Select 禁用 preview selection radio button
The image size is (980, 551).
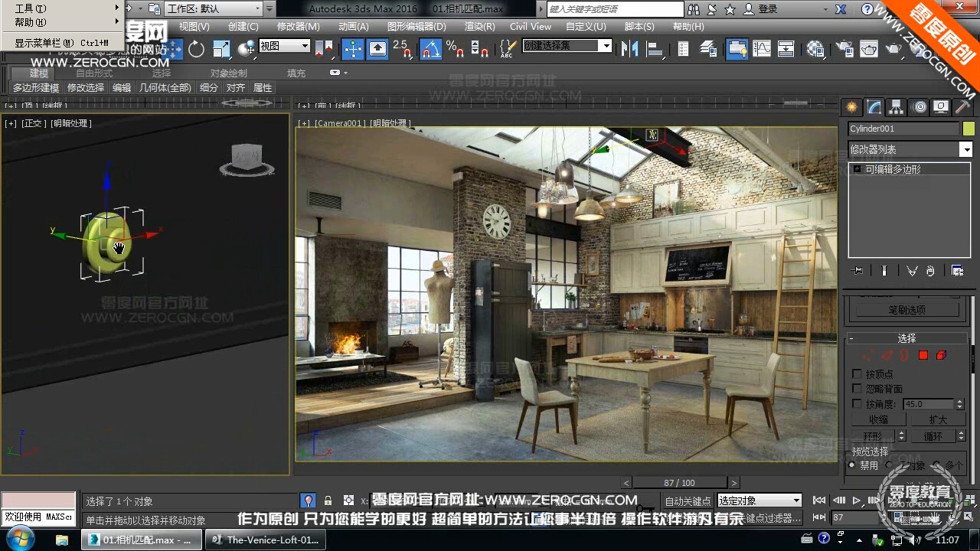coord(852,465)
